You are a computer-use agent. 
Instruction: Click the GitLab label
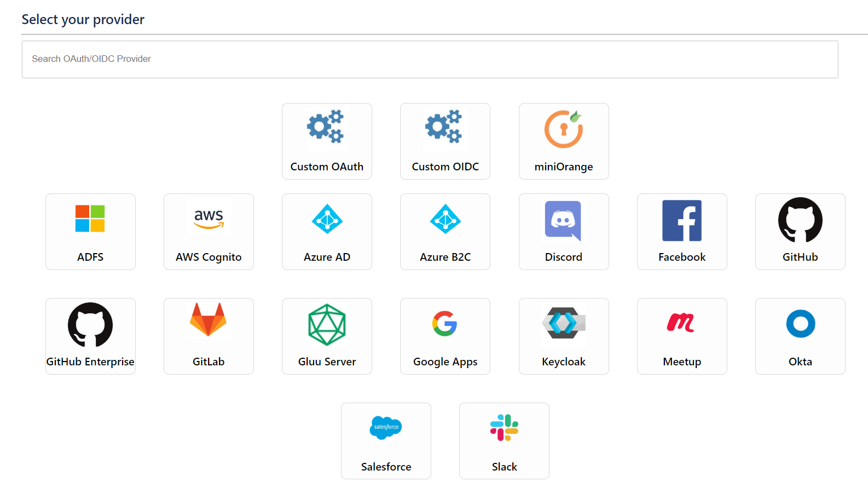pyautogui.click(x=209, y=362)
